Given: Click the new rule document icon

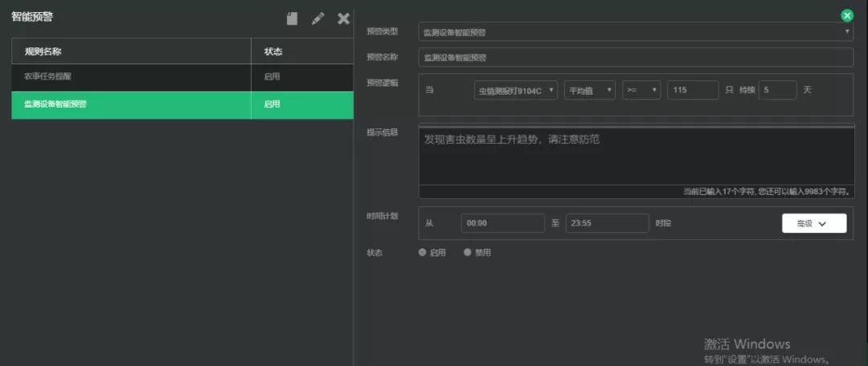Looking at the screenshot, I should click(x=292, y=18).
